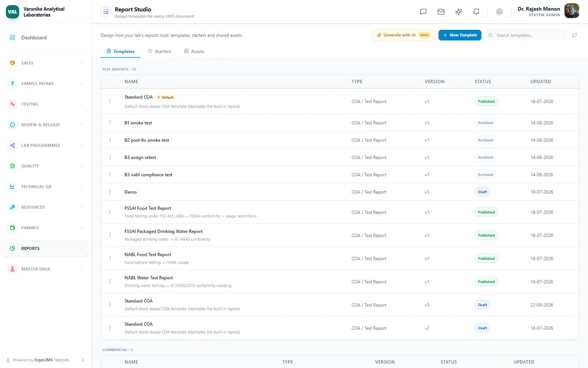Click the 22-09-2026 updated date
588x368 pixels.
pyautogui.click(x=542, y=305)
